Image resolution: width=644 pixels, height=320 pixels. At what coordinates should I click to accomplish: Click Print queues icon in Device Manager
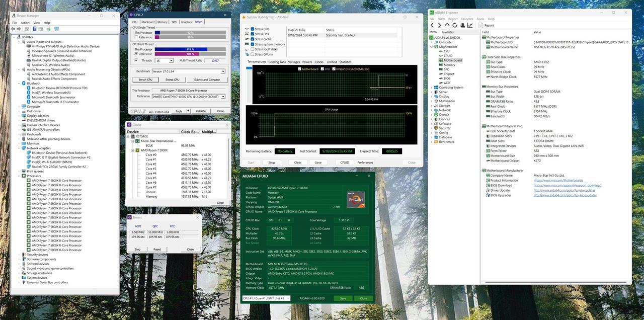pos(24,172)
